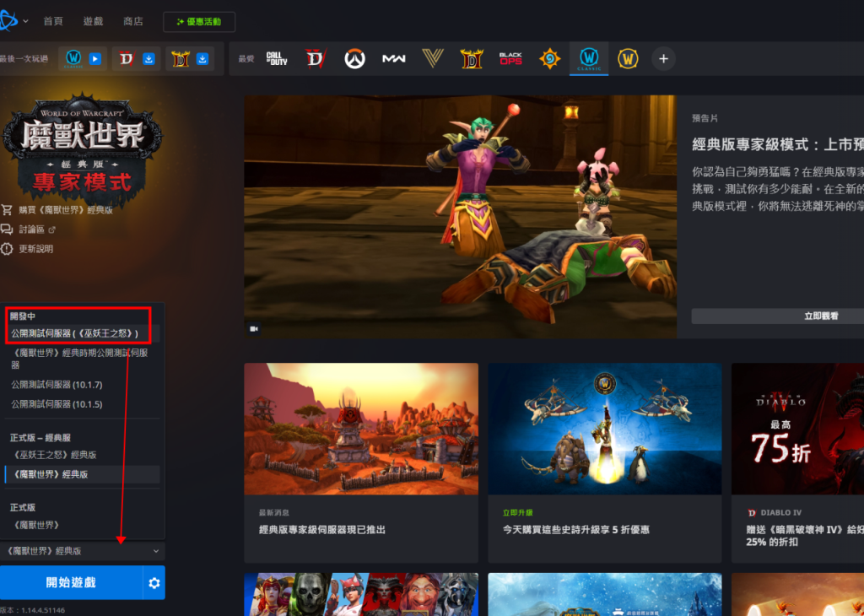Screen dimensions: 864x616
Task: Open Diablo III in favorites bar
Action: pyautogui.click(x=472, y=58)
